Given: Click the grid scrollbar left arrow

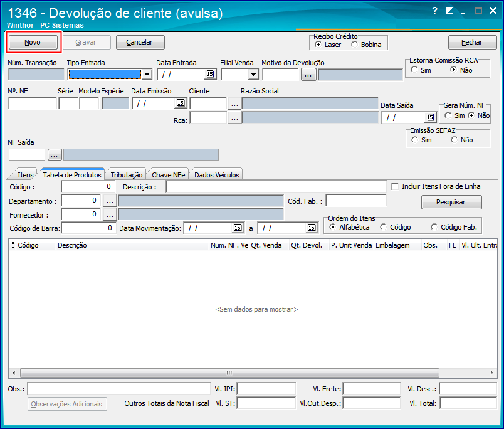Looking at the screenshot, I should point(14,373).
